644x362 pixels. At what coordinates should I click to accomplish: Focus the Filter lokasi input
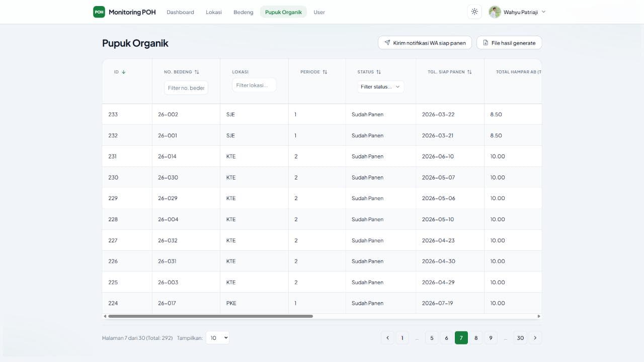pos(254,85)
